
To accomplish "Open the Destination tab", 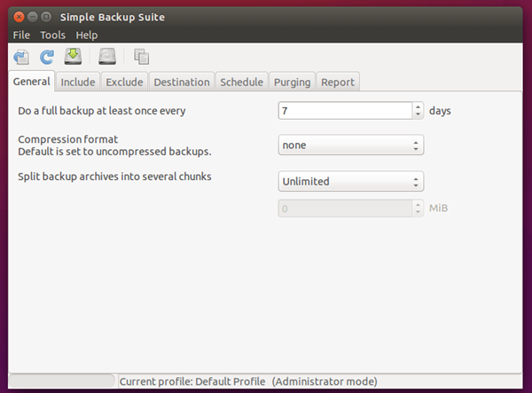I will 182,82.
